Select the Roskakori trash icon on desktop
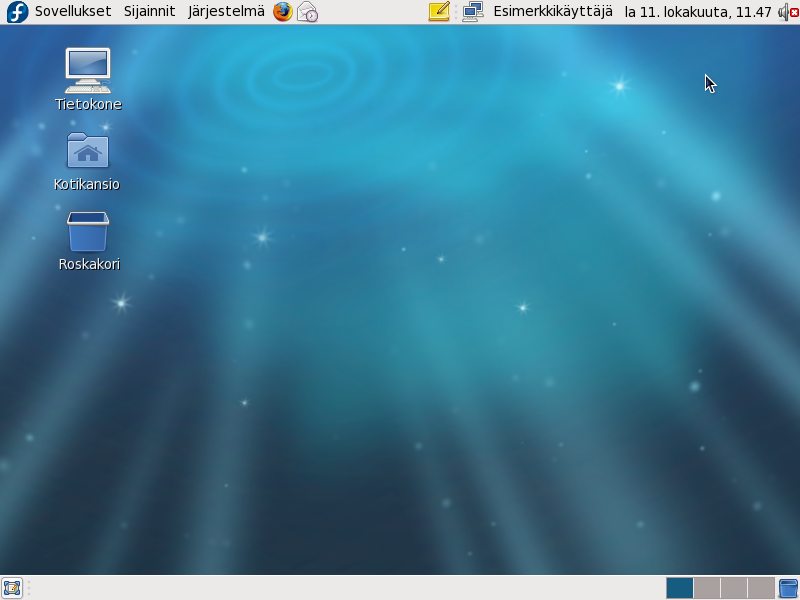Screen dimensions: 800x600 pyautogui.click(x=88, y=232)
